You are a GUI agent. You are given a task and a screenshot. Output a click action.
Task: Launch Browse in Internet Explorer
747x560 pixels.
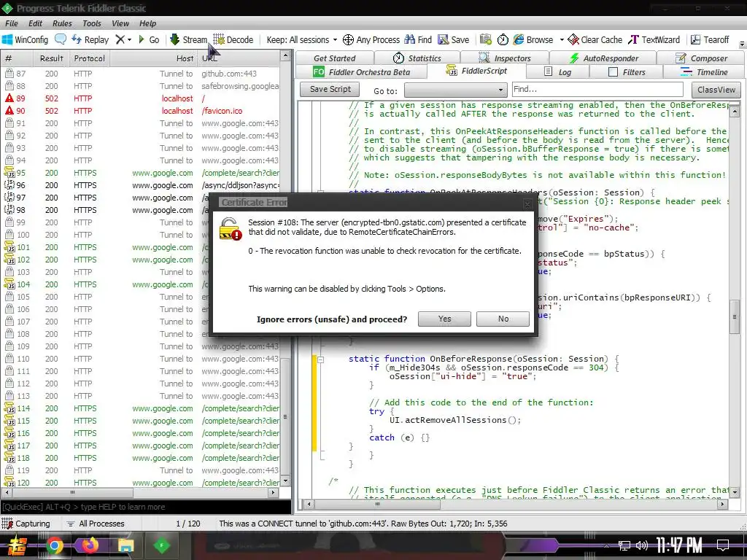pyautogui.click(x=533, y=39)
